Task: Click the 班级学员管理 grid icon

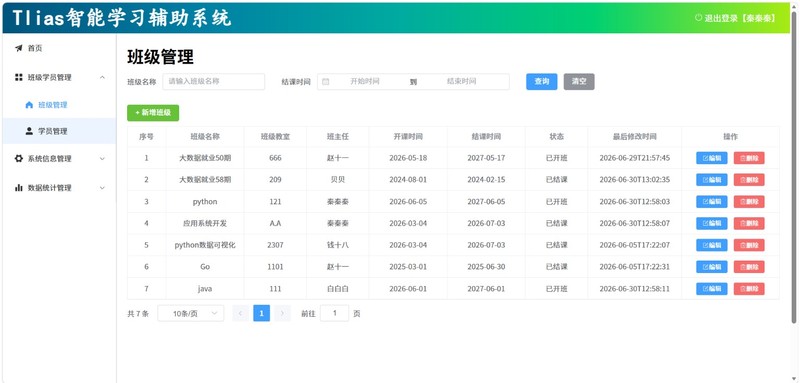Action: (19, 78)
